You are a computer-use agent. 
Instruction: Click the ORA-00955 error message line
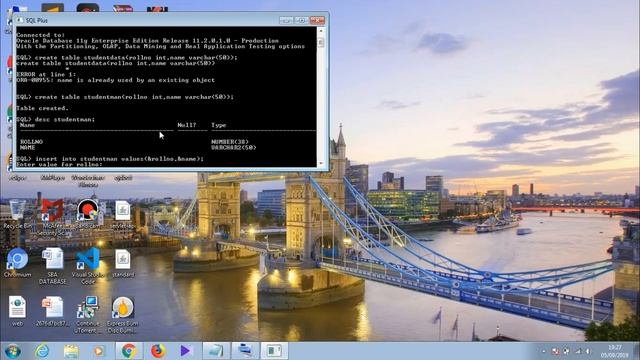[116, 80]
